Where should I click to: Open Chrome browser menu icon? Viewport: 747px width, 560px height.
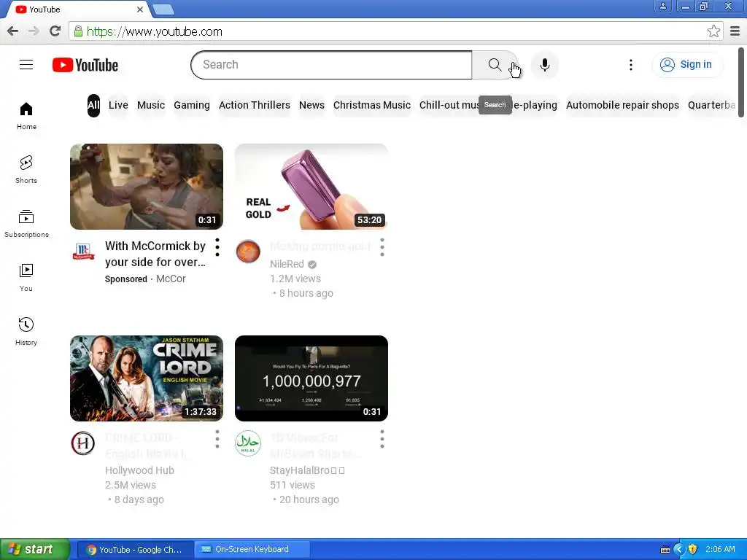[735, 31]
